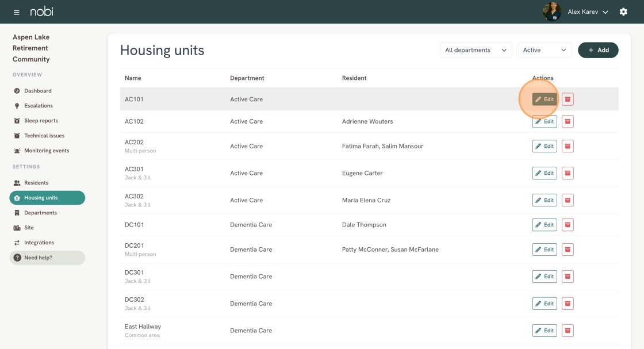Archive the East Hallway unit
This screenshot has width=644, height=349.
click(x=568, y=331)
